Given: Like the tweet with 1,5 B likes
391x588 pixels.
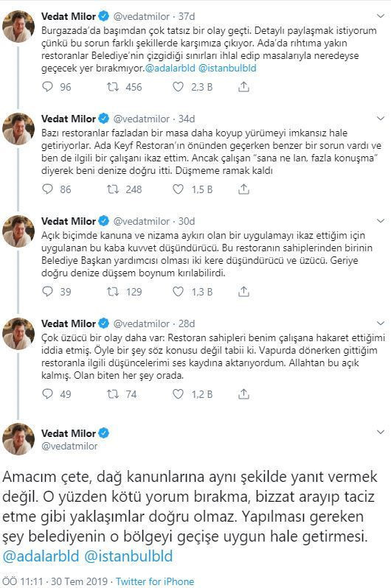Looking at the screenshot, I should 178,189.
